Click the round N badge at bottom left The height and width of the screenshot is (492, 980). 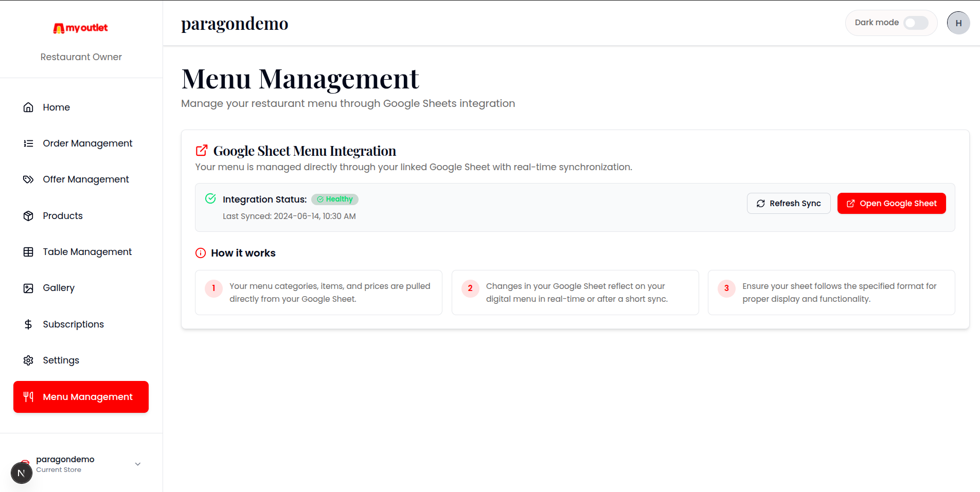tap(21, 473)
